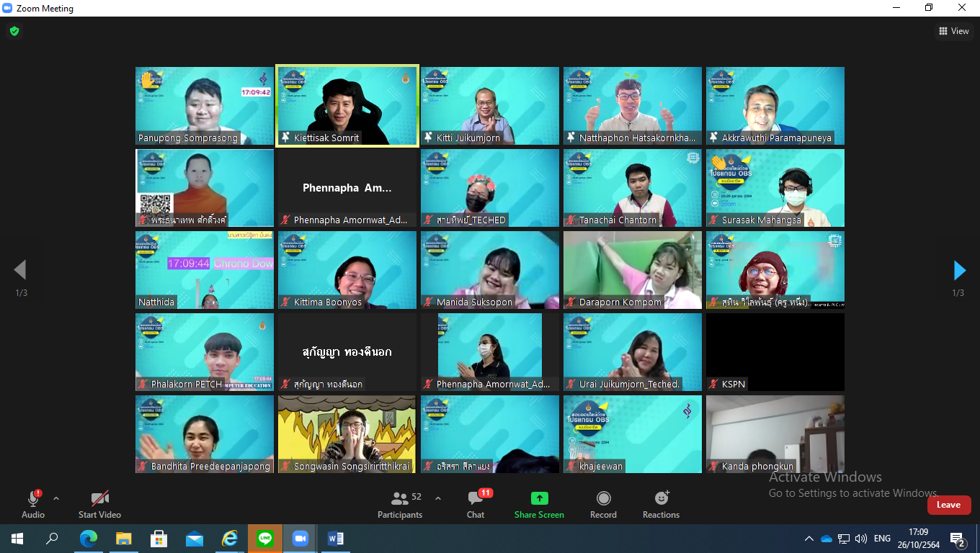980x553 pixels.
Task: Switch to the LINE app on taskbar
Action: coord(265,538)
